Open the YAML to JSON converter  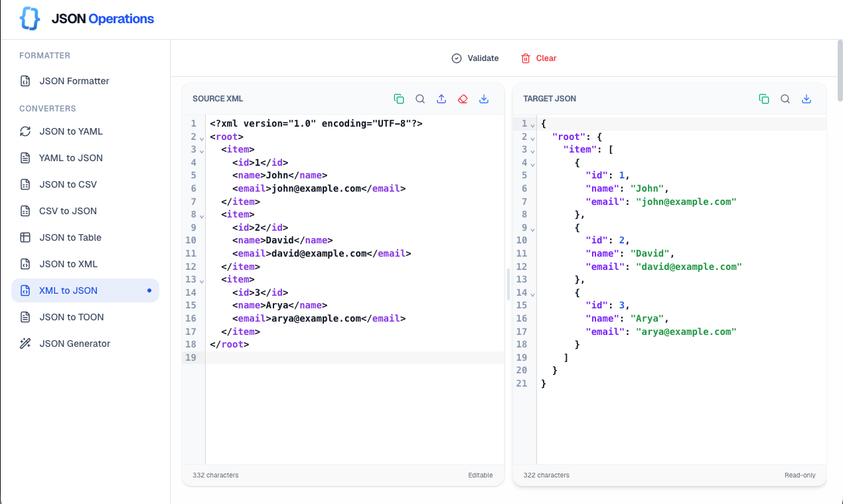point(70,158)
